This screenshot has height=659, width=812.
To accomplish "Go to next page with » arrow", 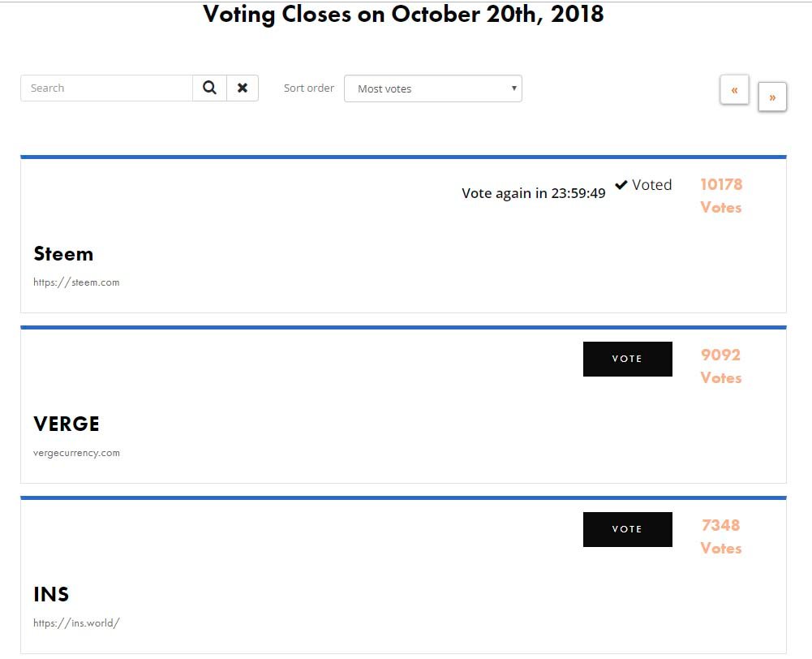I will (x=772, y=97).
